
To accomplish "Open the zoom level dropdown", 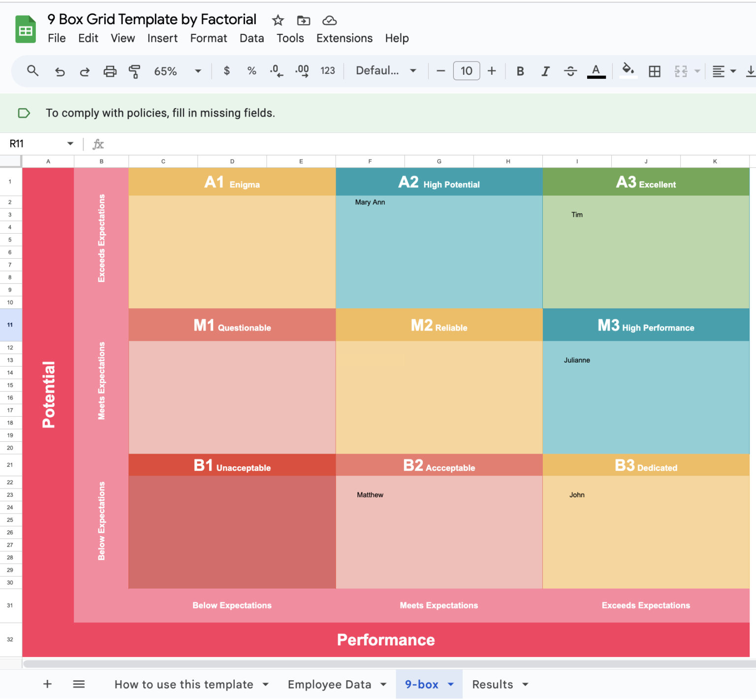I will coord(198,71).
